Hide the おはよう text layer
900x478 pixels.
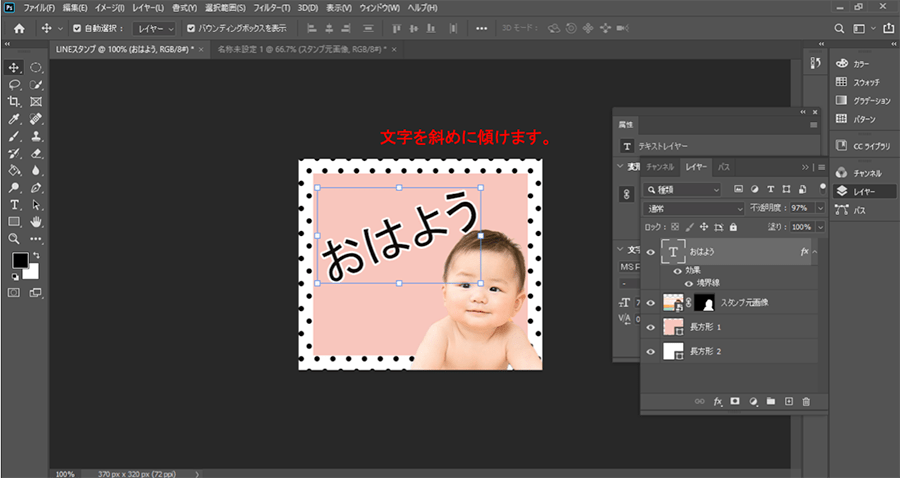point(651,252)
